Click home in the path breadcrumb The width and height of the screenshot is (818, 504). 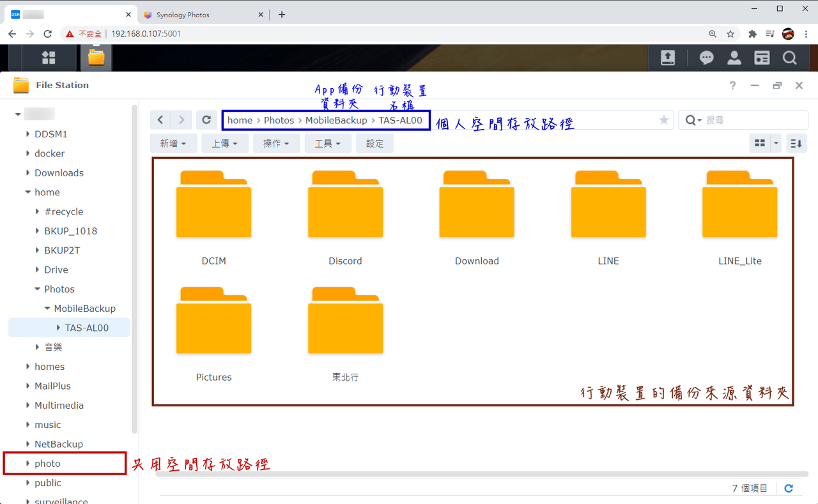(x=240, y=120)
